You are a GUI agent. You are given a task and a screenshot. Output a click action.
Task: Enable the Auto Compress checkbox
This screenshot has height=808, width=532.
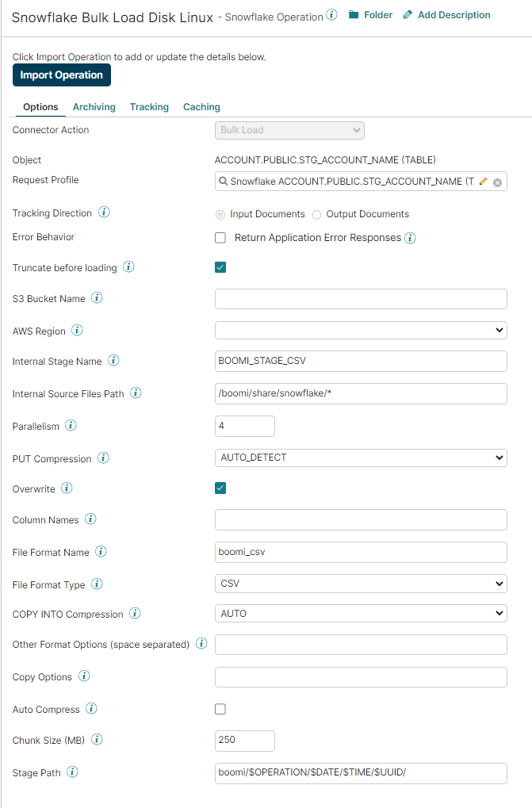[x=220, y=709]
